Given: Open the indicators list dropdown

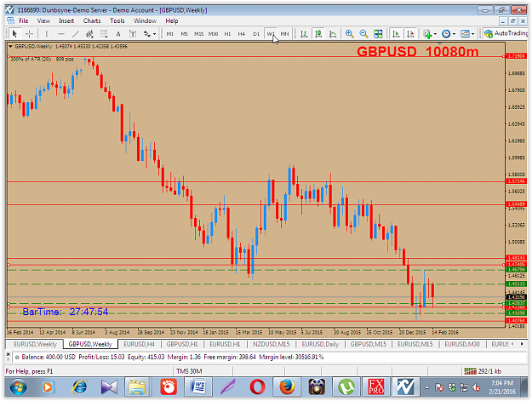Looking at the screenshot, I should (x=430, y=33).
